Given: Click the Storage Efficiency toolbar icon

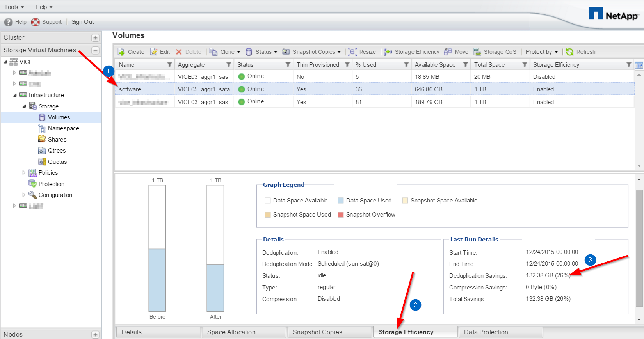Looking at the screenshot, I should pos(388,52).
